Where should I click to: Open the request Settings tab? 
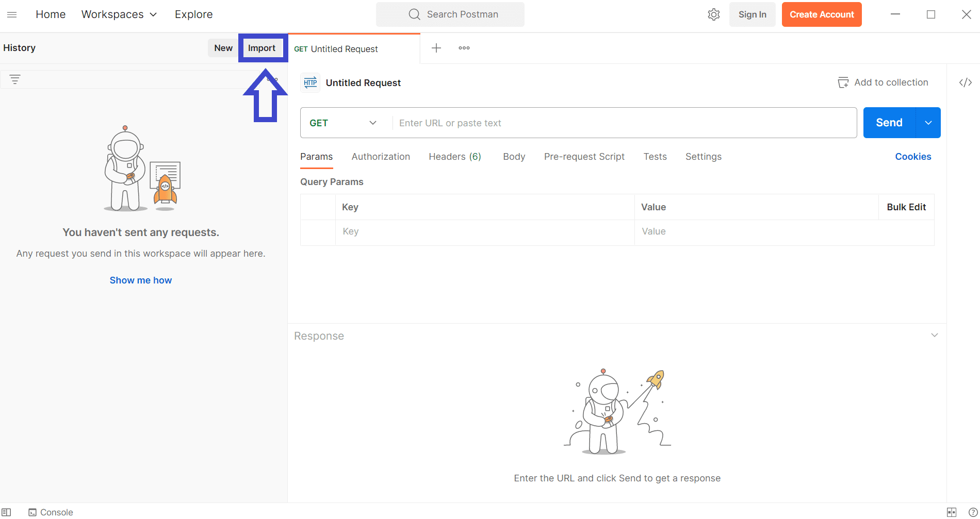(x=704, y=157)
